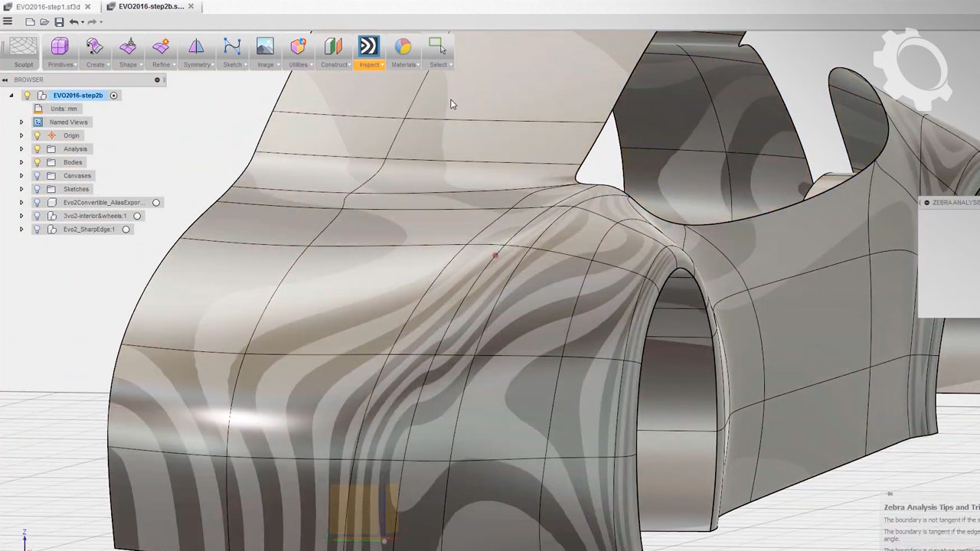Hide the Bodies folder via lightbulb
The height and width of the screenshot is (551, 980).
tap(37, 162)
